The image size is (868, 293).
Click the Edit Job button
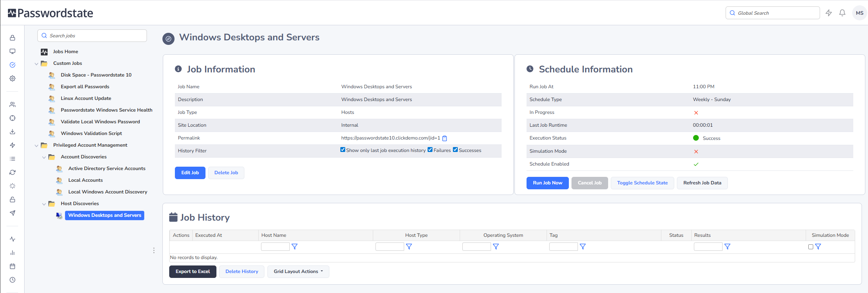(190, 173)
